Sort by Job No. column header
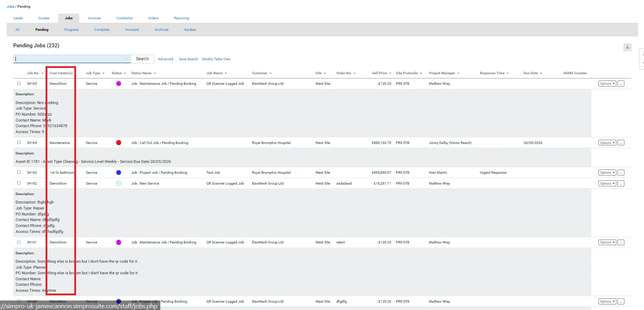Image resolution: width=644 pixels, height=310 pixels. [x=35, y=73]
